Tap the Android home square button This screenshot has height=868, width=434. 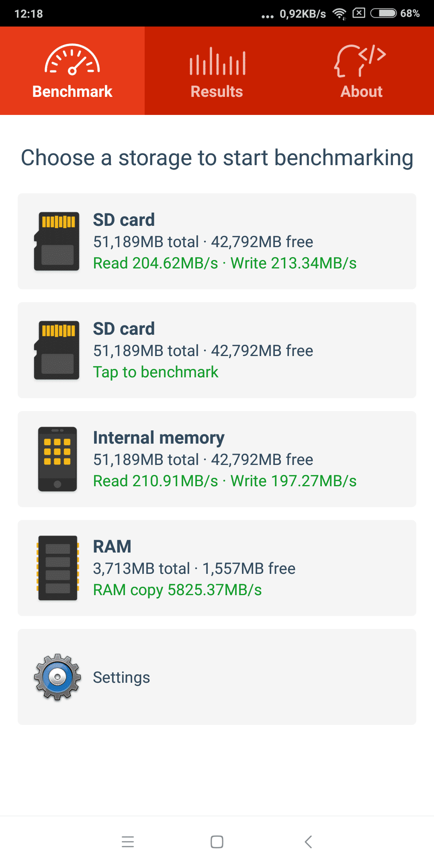(x=217, y=841)
